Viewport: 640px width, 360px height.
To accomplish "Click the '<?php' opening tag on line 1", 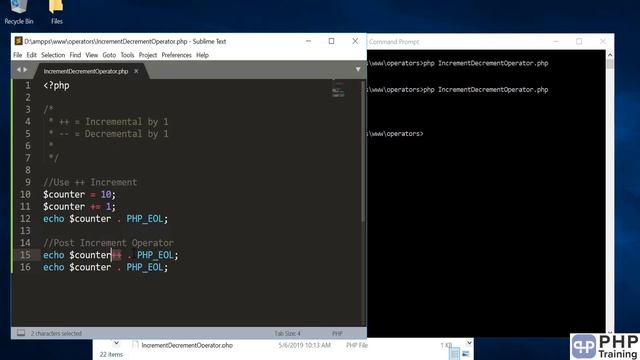I will point(56,86).
